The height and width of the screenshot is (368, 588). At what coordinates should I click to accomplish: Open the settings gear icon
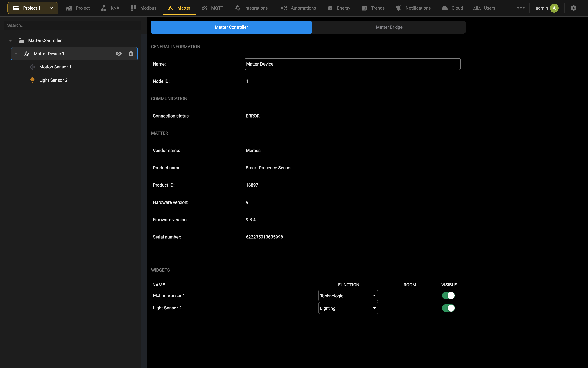click(x=574, y=8)
